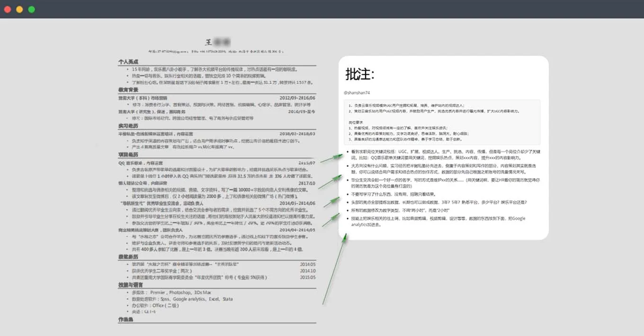Select the 作品集 heading at resume bottom
Viewport: 644px width, 336px height.
click(126, 320)
